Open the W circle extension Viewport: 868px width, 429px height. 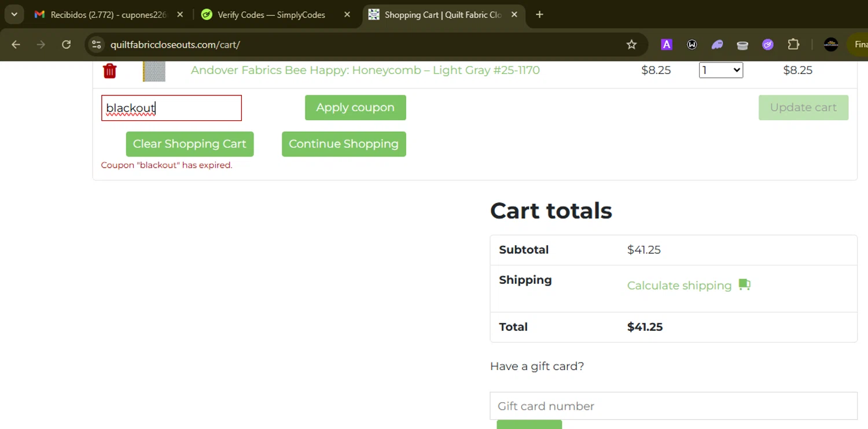[x=692, y=45]
